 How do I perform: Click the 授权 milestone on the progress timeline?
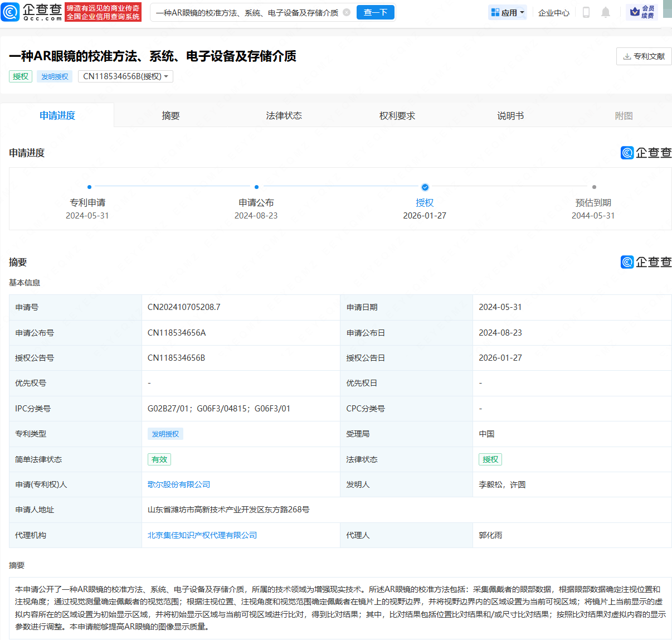pos(425,187)
